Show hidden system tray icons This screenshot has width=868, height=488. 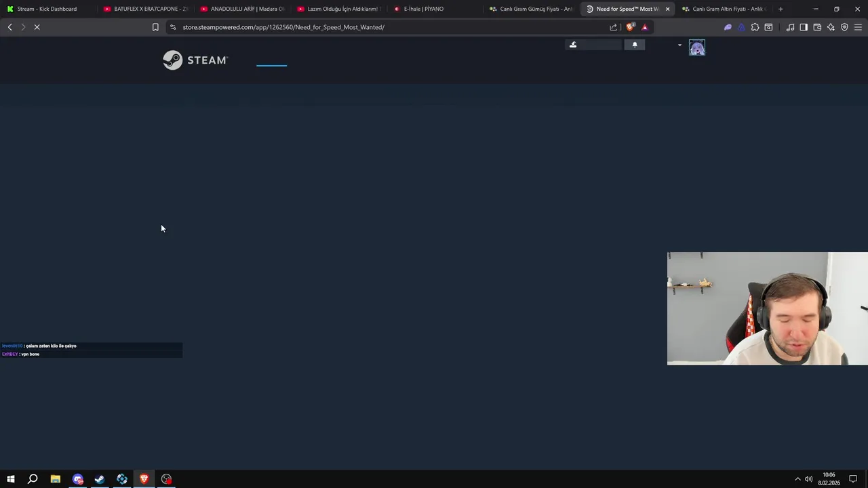point(797,479)
